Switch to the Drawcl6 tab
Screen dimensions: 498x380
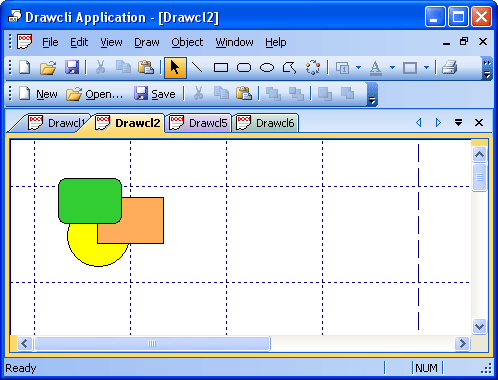(266, 123)
